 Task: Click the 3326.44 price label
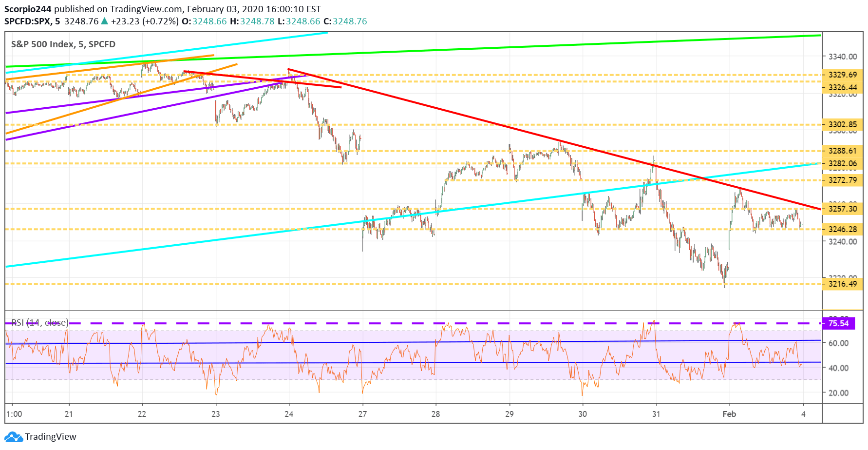click(842, 87)
